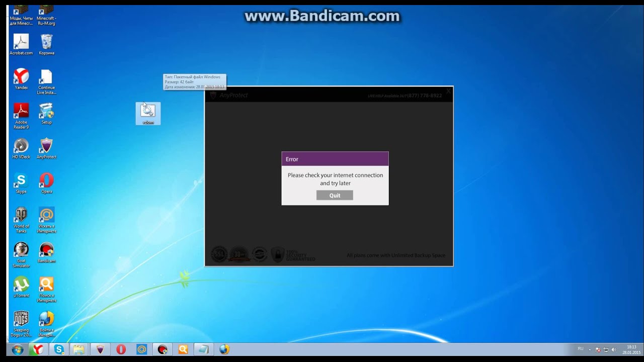Viewport: 644px width, 362px height.
Task: Select the µTorrent desktop shortcut
Action: pyautogui.click(x=21, y=287)
